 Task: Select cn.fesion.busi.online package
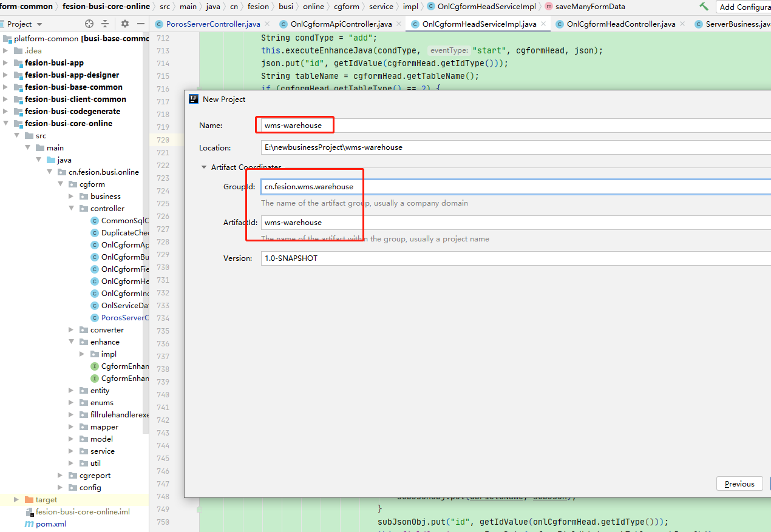pos(103,172)
